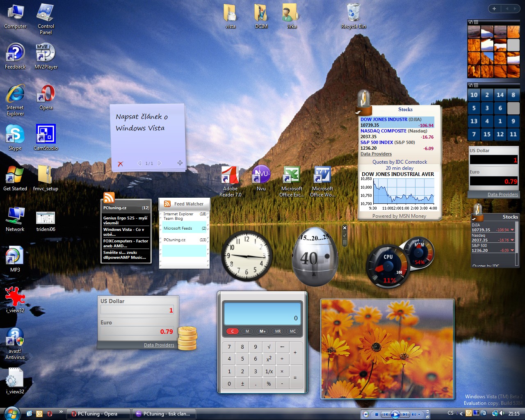The image size is (525, 420).
Task: Select the Nvu shortcut icon
Action: tap(261, 178)
